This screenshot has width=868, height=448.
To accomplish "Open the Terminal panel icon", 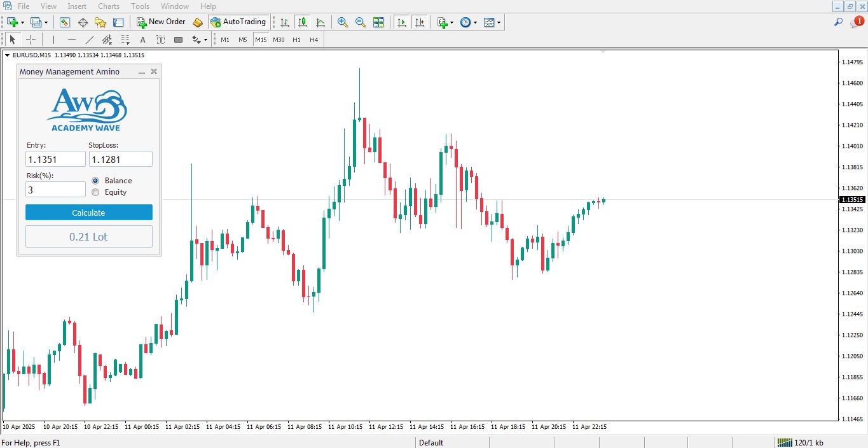I will coord(118,22).
